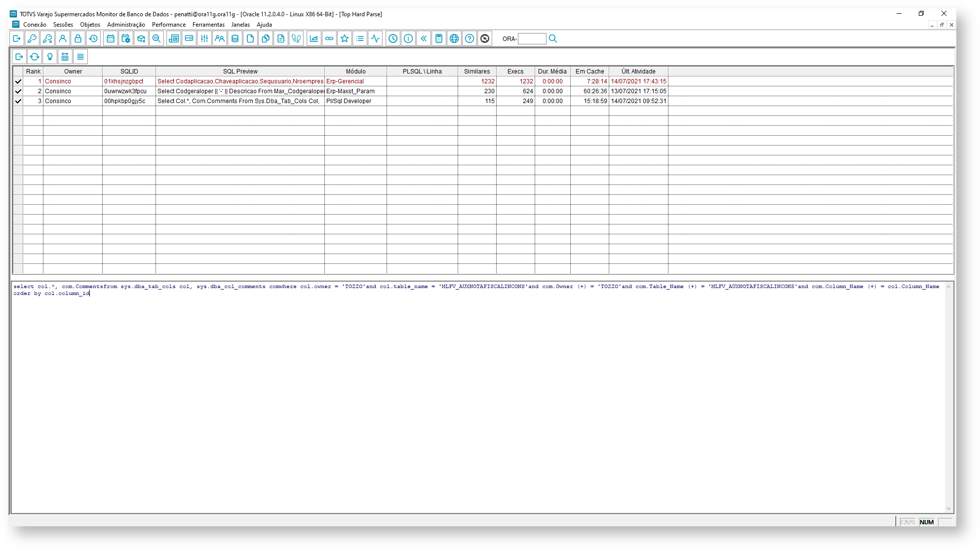Screen dimensions: 980x550
Task: Click the Owner column header
Action: [x=73, y=71]
